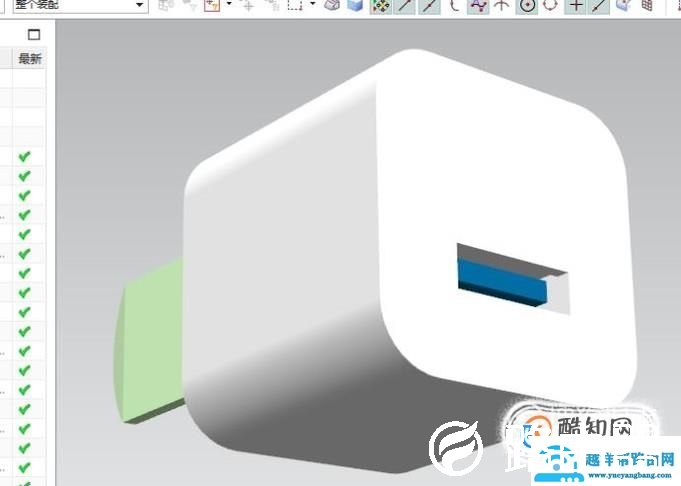
Task: Toggle the Enable Snap Point button
Action: pyautogui.click(x=380, y=6)
